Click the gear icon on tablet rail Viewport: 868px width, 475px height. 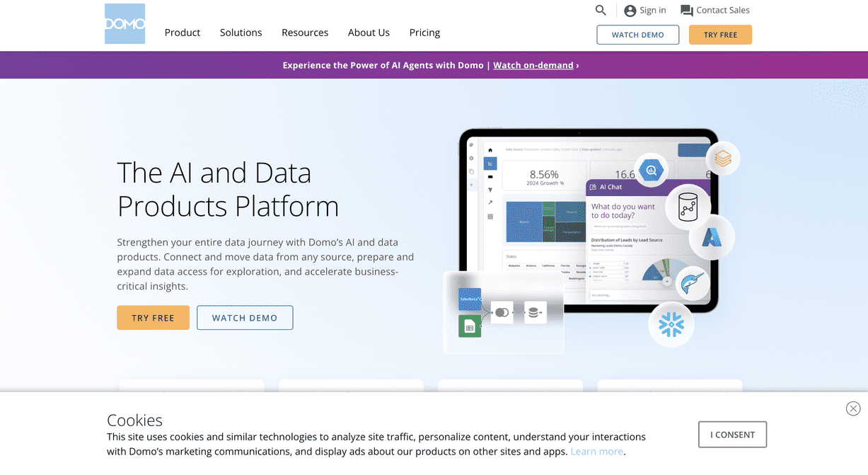[x=471, y=158]
